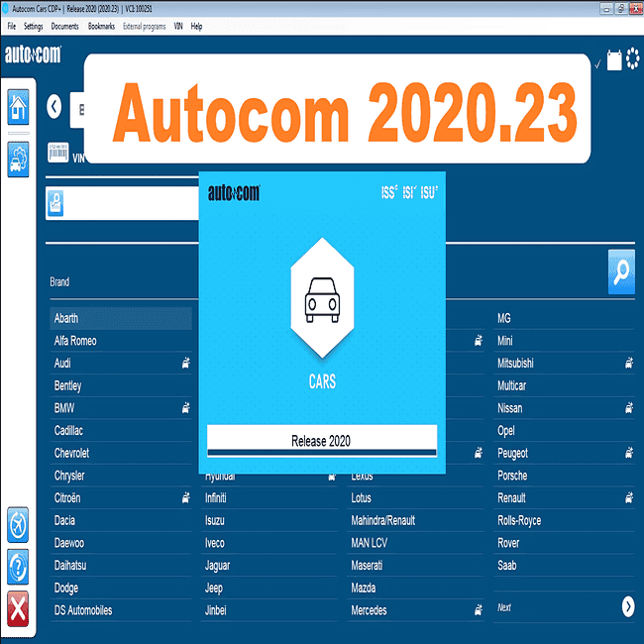Click the Next link in brand list

[504, 607]
